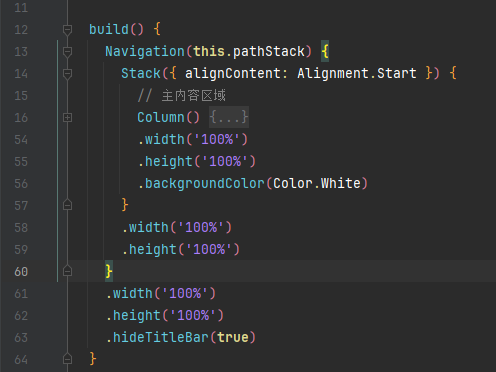Click the hideTitleBar method call

(x=161, y=337)
